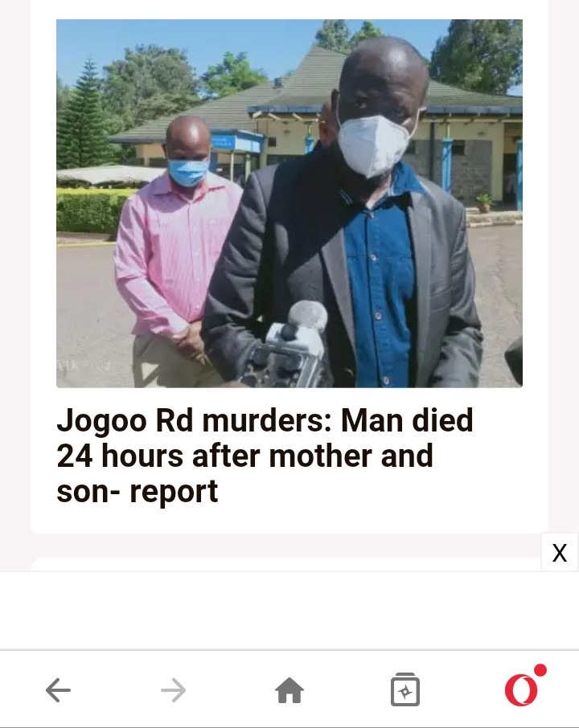Click the "son- report" headline line
The height and width of the screenshot is (728, 579).
(x=137, y=492)
